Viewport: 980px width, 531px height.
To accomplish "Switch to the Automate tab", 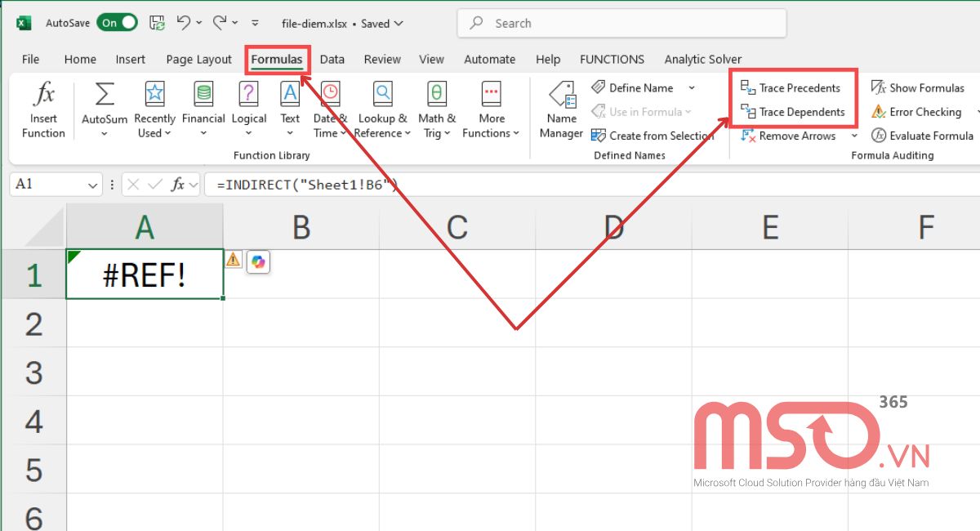I will 490,59.
